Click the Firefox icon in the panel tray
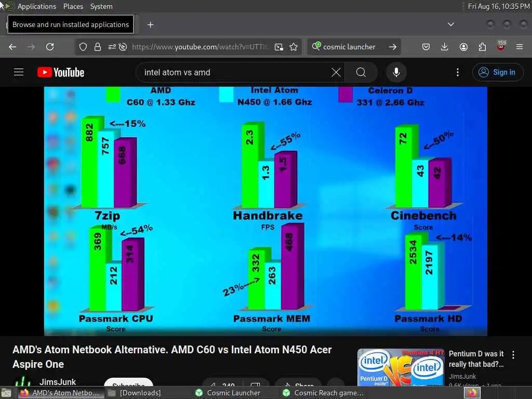Image resolution: width=532 pixels, height=399 pixels. pos(472,393)
